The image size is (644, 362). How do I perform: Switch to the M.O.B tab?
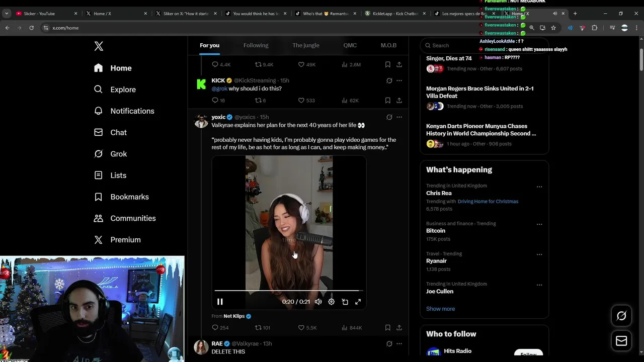coord(388,45)
